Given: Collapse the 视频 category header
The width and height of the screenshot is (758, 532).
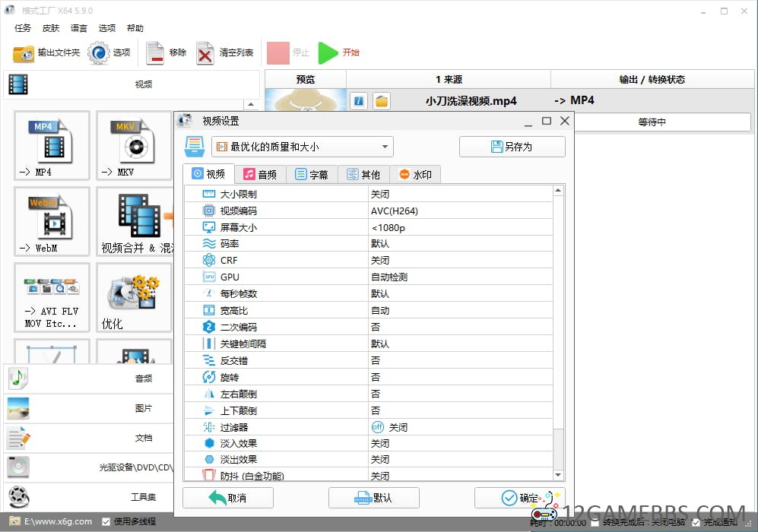Looking at the screenshot, I should click(132, 84).
